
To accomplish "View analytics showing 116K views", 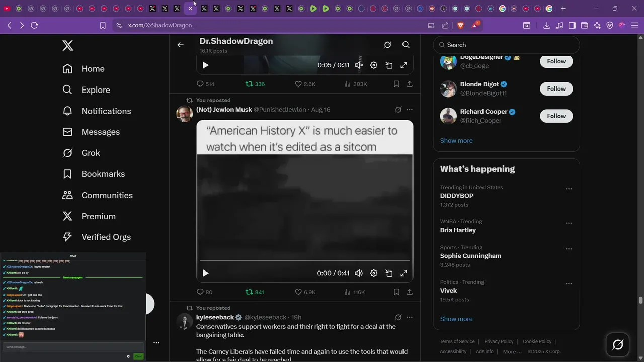I will [355, 292].
